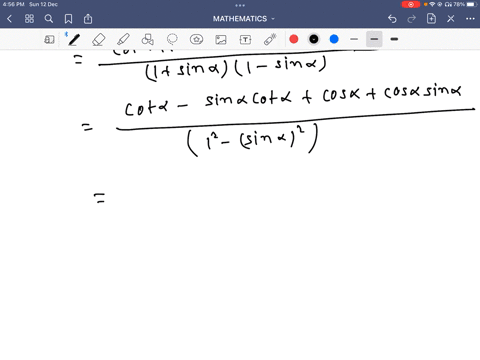This screenshot has height=360, width=480.
Task: Open the search magnifier
Action: [x=49, y=19]
